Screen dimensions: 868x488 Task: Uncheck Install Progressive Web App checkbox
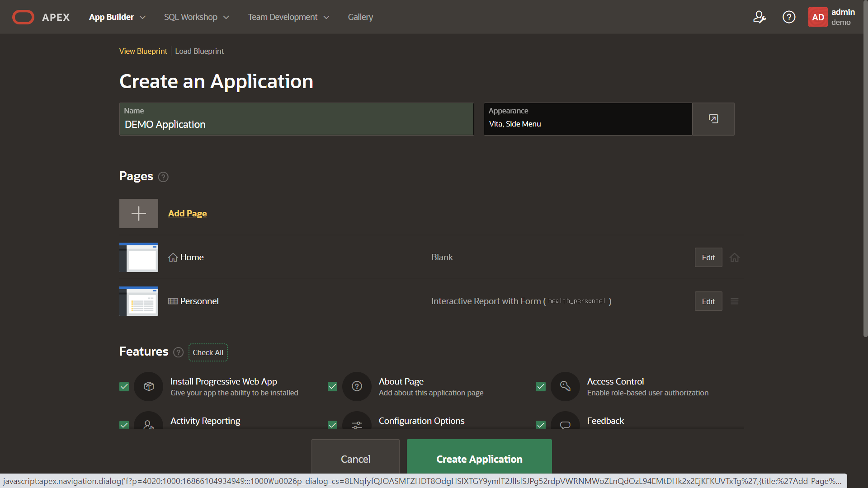[x=124, y=386]
